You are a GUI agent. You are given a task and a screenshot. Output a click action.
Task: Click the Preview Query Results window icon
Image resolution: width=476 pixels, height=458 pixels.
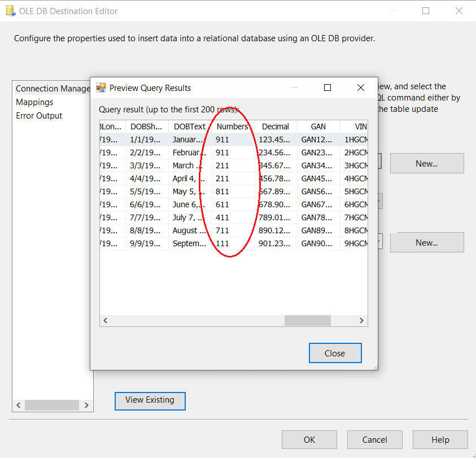[101, 88]
